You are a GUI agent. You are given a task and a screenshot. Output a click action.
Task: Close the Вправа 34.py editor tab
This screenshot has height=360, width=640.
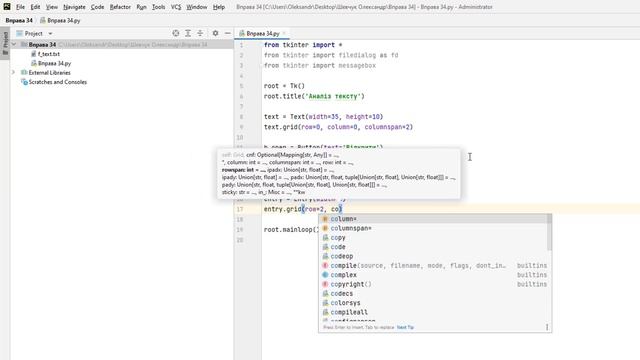point(284,33)
